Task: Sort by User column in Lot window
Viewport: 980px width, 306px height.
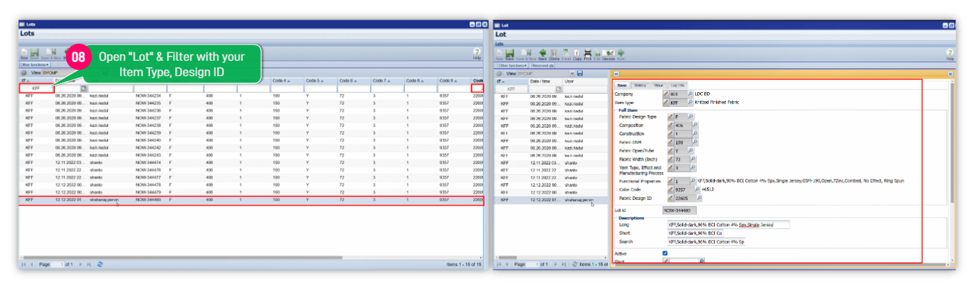Action: click(586, 81)
